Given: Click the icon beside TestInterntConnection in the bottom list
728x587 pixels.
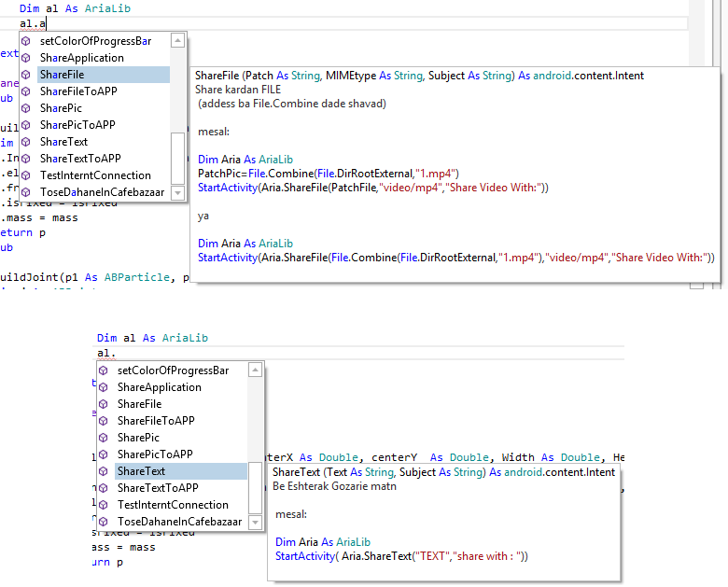Looking at the screenshot, I should click(x=104, y=505).
